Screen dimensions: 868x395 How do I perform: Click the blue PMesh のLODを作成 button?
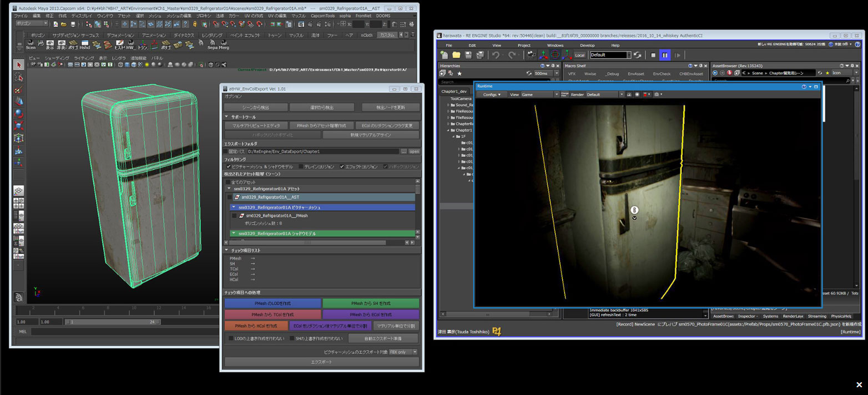click(272, 303)
